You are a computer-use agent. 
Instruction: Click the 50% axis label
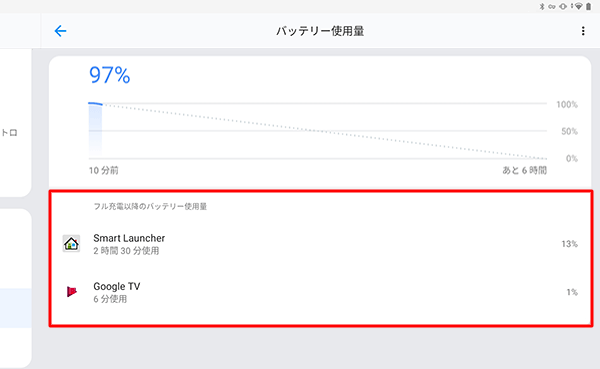(x=569, y=131)
